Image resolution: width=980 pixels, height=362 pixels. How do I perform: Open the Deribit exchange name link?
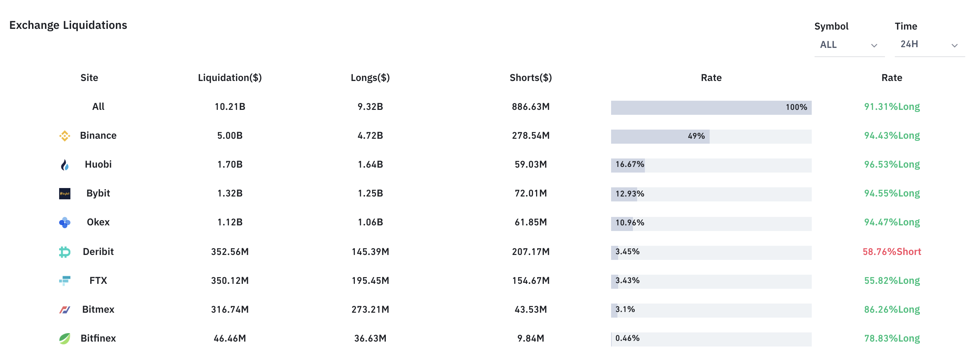pyautogui.click(x=98, y=252)
